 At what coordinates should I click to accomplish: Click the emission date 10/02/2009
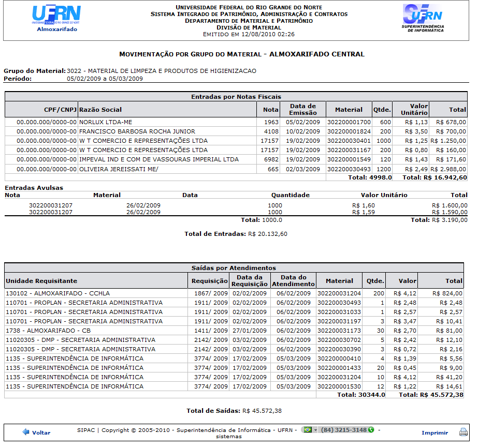tap(303, 131)
